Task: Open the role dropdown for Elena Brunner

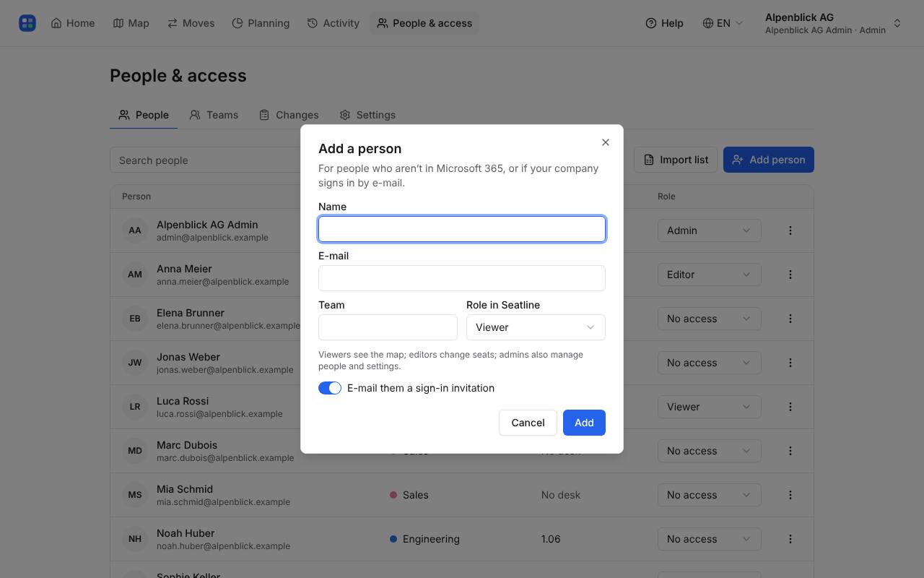Action: tap(709, 319)
